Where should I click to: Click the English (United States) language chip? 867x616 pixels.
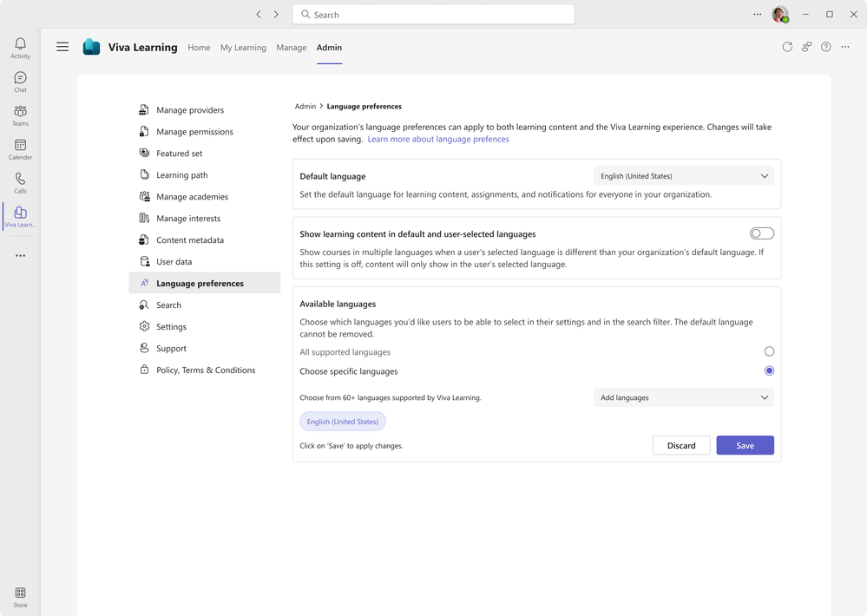tap(342, 422)
